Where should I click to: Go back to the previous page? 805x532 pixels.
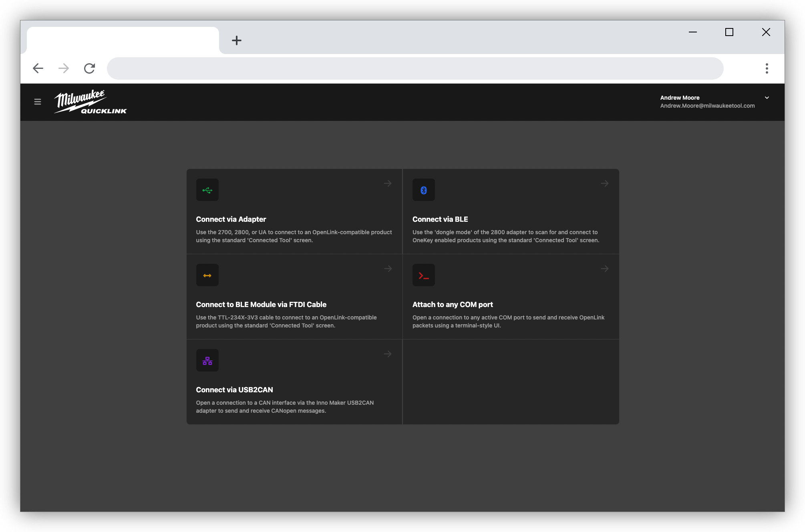(38, 68)
